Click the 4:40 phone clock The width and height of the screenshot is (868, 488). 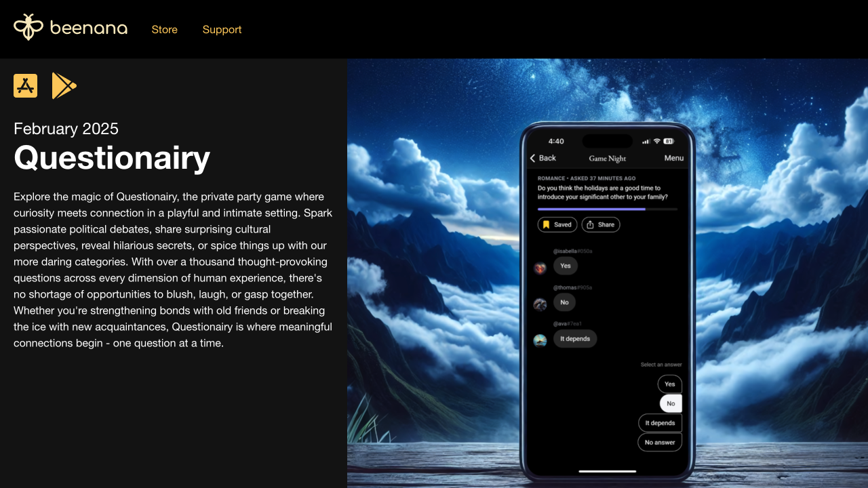pyautogui.click(x=556, y=141)
